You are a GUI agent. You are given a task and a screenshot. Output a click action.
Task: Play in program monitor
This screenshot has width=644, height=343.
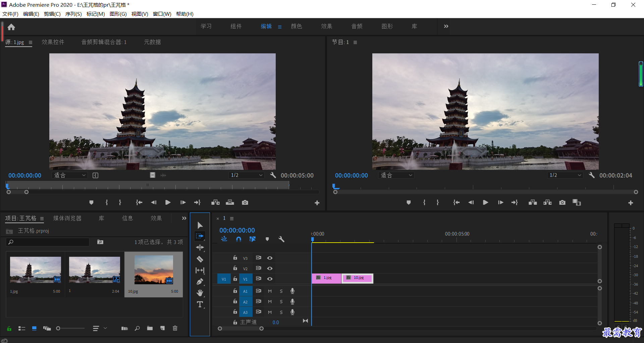point(485,202)
